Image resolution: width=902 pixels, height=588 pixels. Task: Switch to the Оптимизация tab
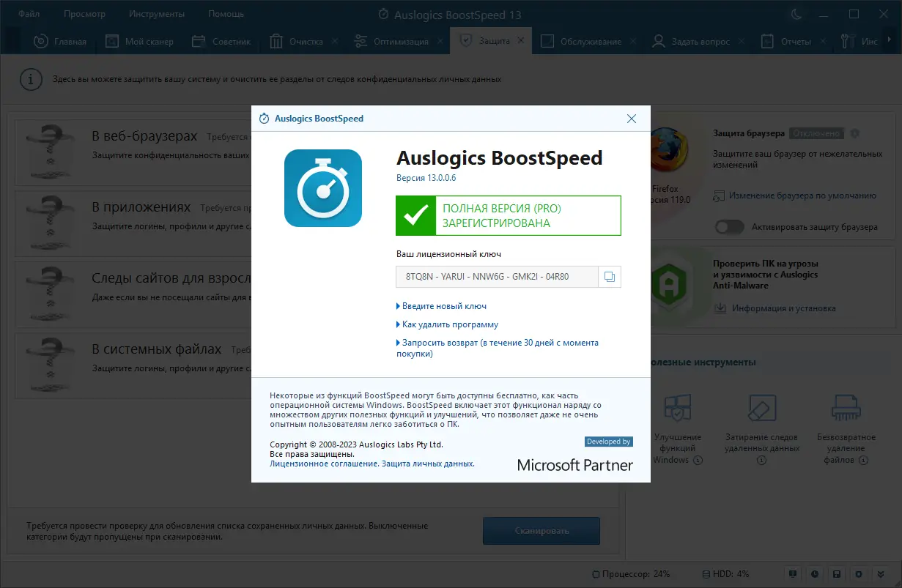(393, 41)
